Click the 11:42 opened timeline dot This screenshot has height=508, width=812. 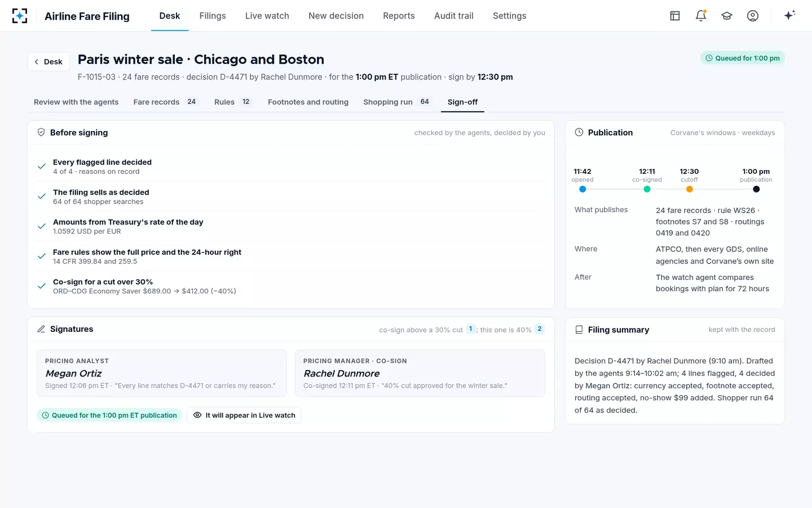point(582,189)
